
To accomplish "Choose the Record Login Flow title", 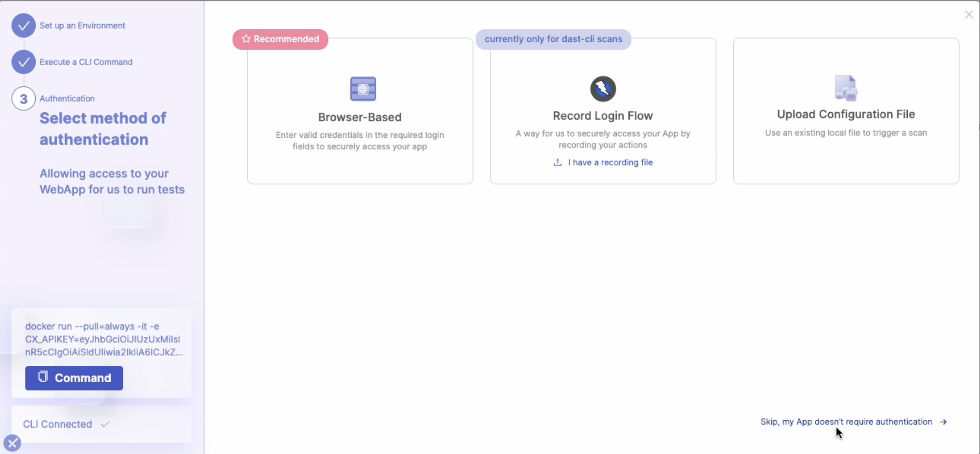I will point(603,116).
